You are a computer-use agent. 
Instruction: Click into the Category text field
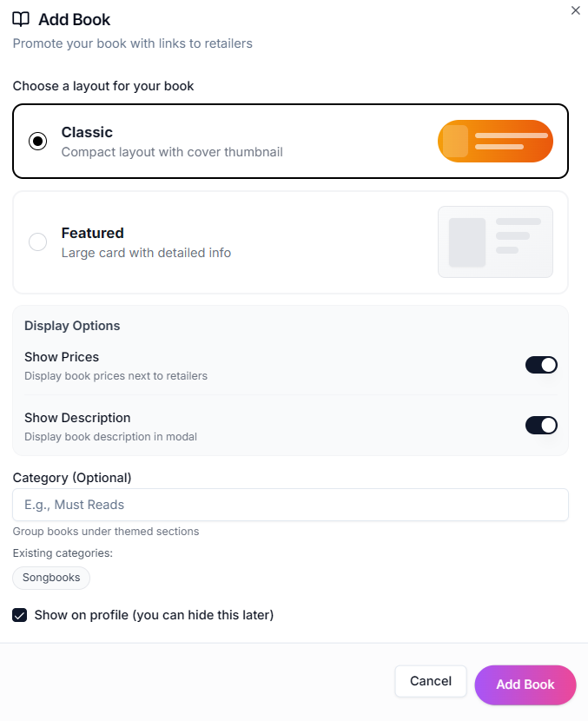click(290, 505)
